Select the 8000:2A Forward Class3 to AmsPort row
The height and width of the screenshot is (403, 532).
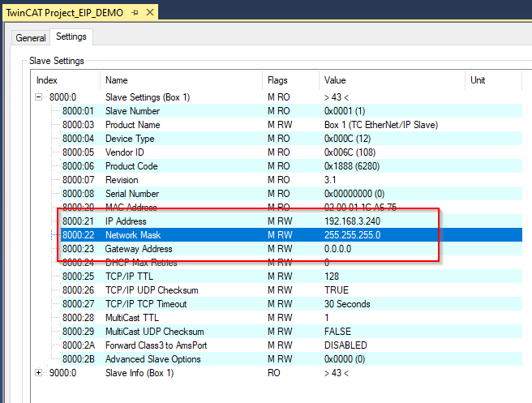[x=292, y=345]
